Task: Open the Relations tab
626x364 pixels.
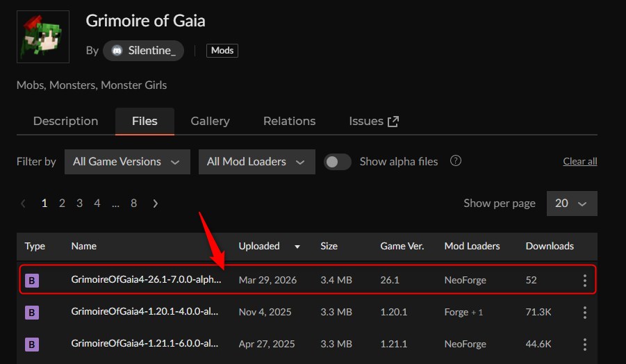Action: 289,121
